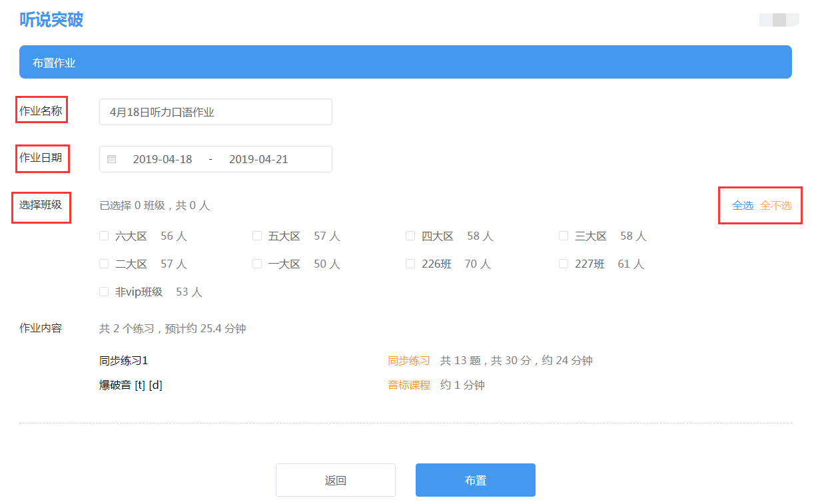This screenshot has width=816, height=504.
Task: Select end date 2019-04-21
Action: click(258, 159)
